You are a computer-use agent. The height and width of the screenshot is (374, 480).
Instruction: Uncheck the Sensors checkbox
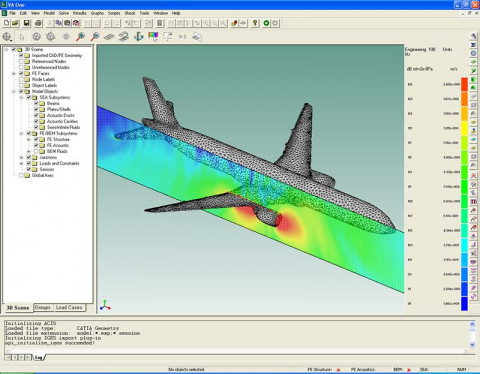coord(29,169)
